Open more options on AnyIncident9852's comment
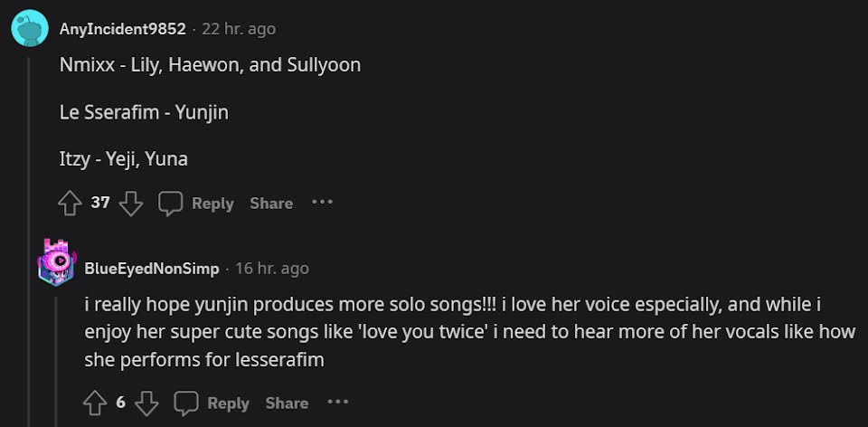 (x=322, y=203)
